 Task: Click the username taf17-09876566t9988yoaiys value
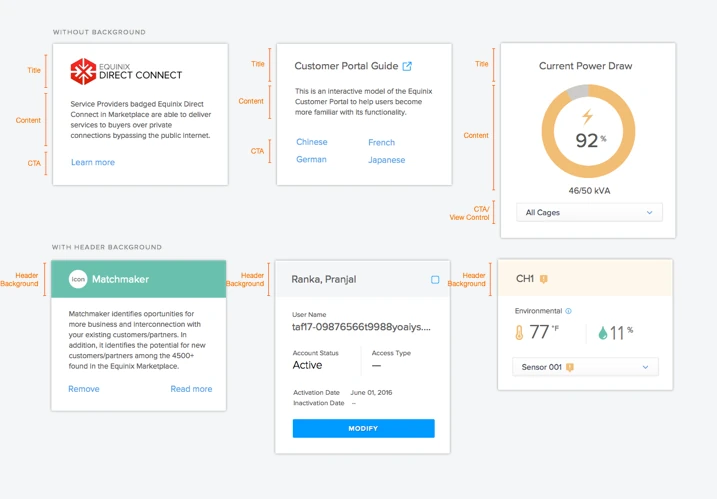(x=361, y=327)
